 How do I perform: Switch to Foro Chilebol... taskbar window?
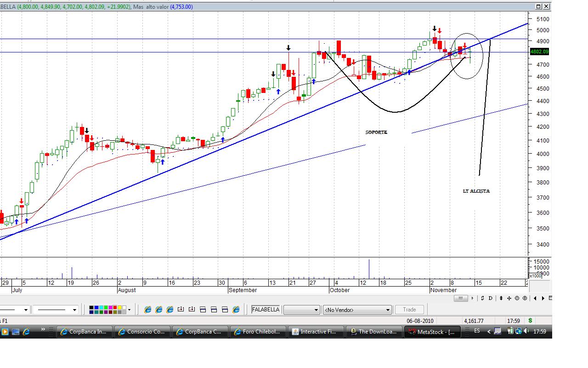pos(258,332)
